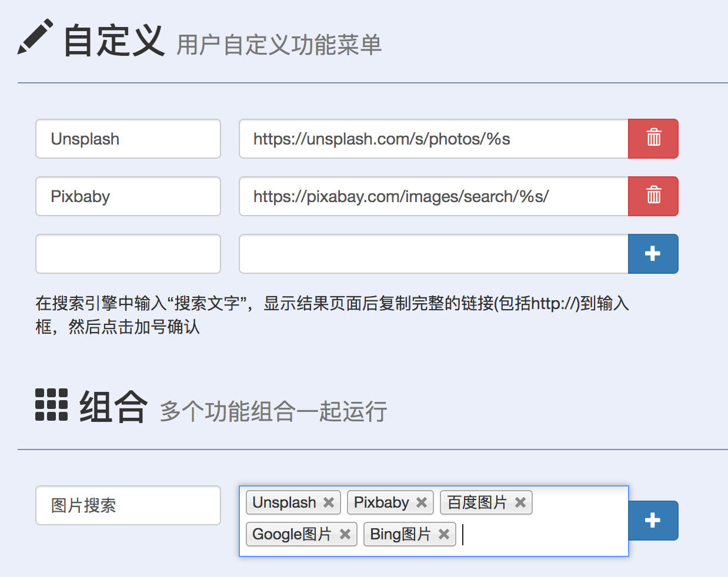Click the empty custom search name field
This screenshot has width=728, height=577.
[x=128, y=254]
